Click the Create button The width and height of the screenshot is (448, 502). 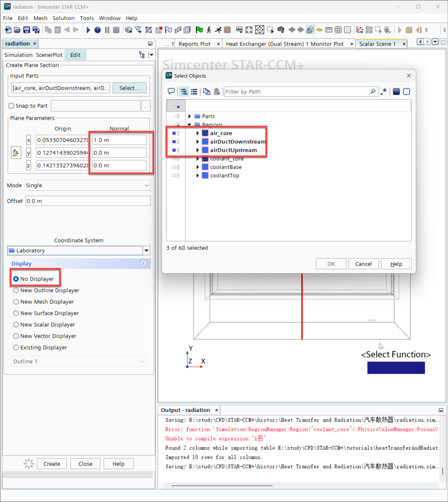click(x=52, y=464)
